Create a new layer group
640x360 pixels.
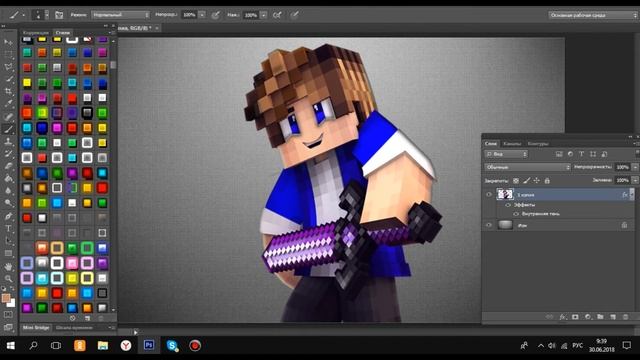(600, 317)
